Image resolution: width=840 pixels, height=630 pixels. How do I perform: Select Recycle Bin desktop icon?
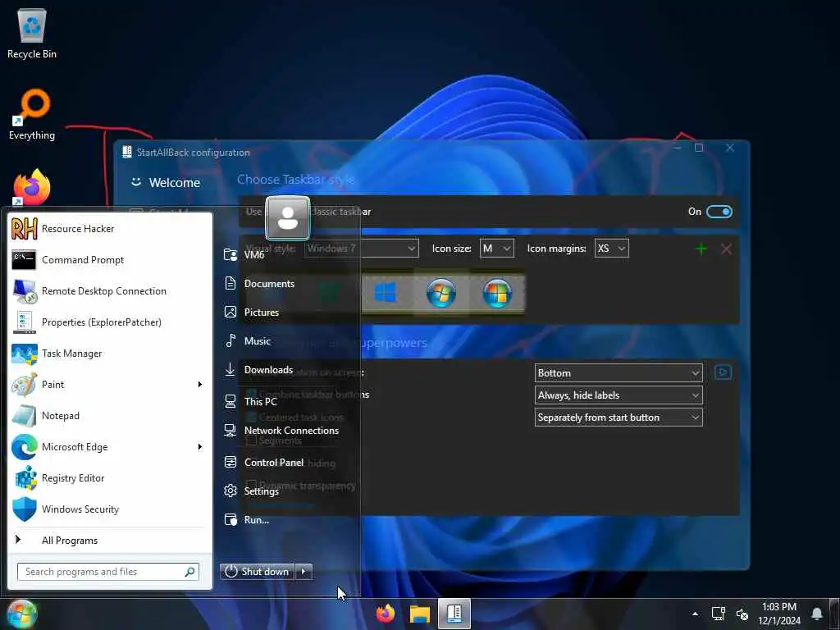[32, 33]
